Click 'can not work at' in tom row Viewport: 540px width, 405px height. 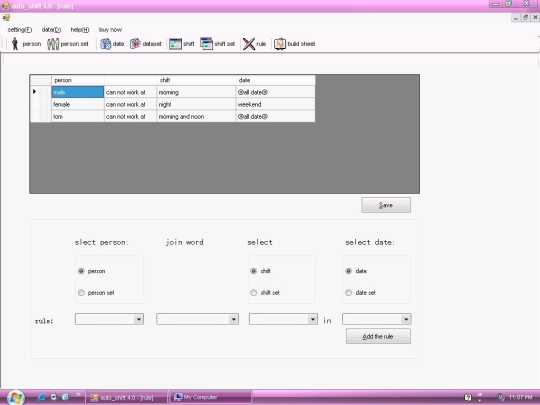point(131,116)
